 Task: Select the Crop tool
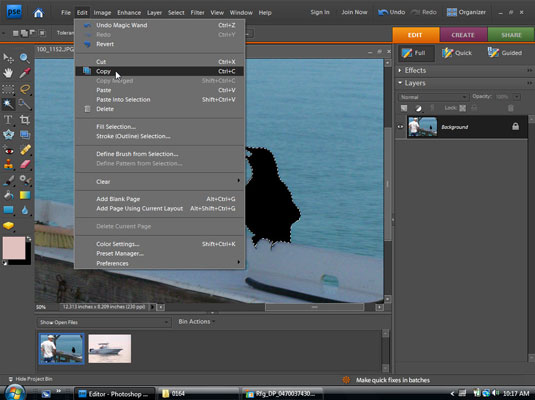25,119
